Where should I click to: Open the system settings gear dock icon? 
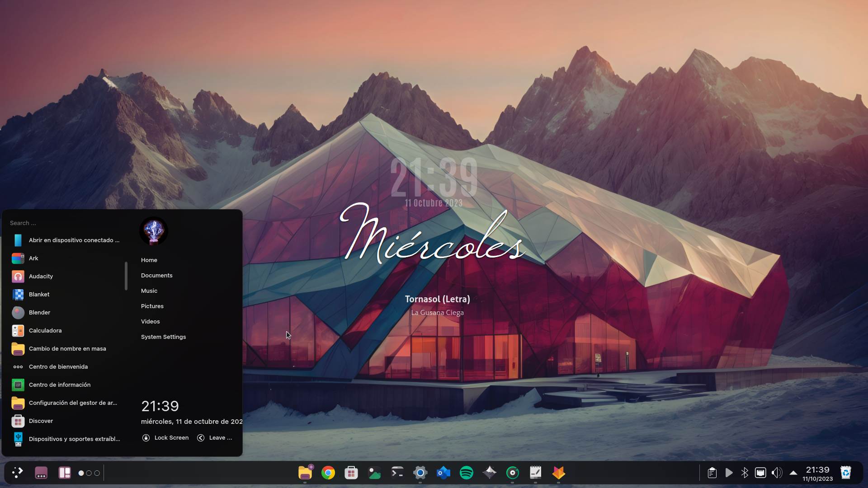click(x=420, y=473)
